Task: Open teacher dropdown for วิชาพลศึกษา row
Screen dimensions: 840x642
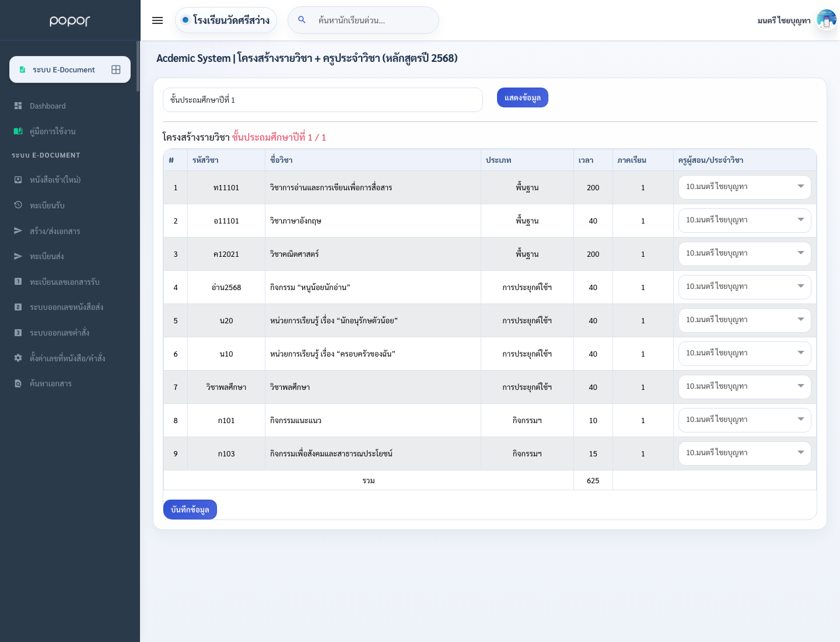Action: point(744,387)
